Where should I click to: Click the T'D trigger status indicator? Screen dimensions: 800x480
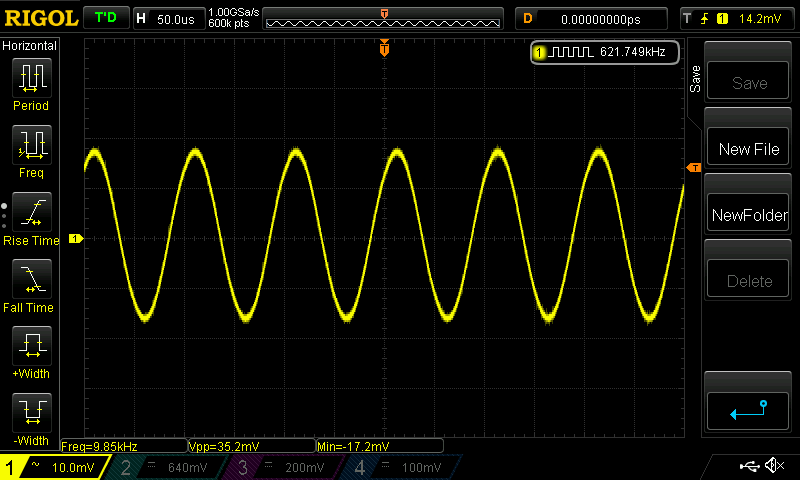(106, 18)
